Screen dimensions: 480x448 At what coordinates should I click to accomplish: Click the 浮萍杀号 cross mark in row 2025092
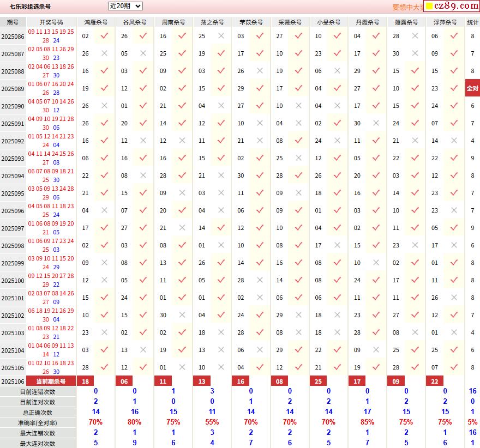[454, 141]
